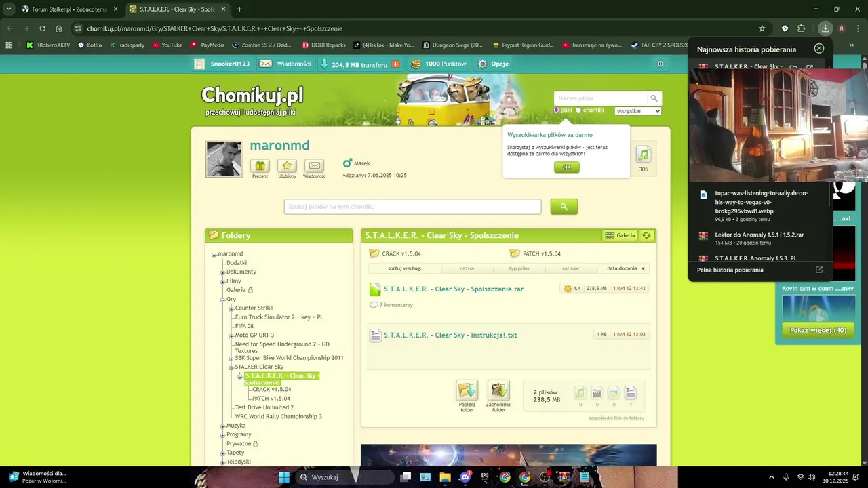
Task: Open the PATCH v1.5.04 folder icon
Action: (x=515, y=253)
